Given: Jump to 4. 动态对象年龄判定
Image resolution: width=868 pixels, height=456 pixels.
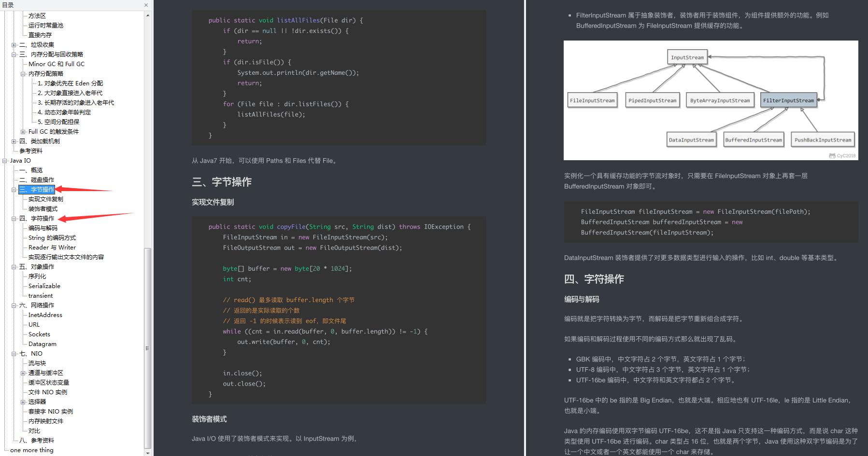Looking at the screenshot, I should (64, 112).
